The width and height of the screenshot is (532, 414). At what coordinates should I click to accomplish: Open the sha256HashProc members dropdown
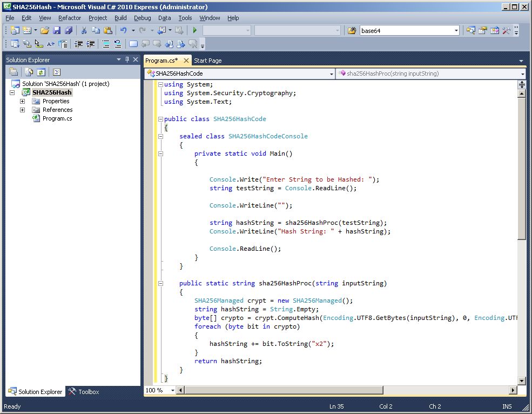[522, 74]
